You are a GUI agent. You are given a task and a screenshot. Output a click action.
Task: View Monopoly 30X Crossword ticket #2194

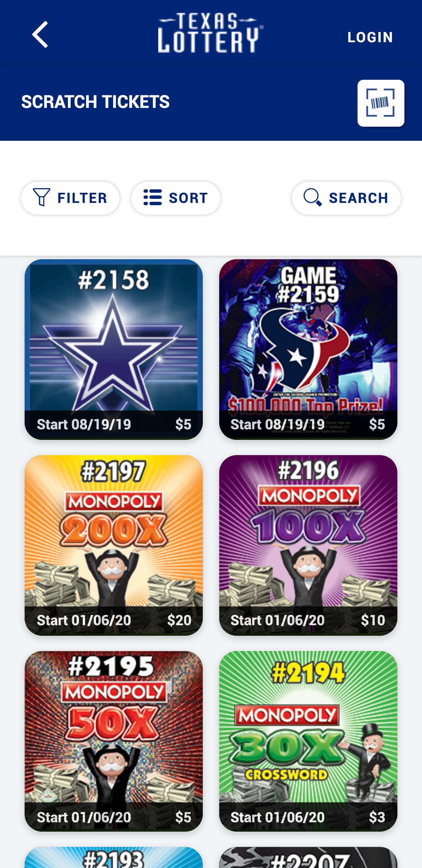pos(308,741)
